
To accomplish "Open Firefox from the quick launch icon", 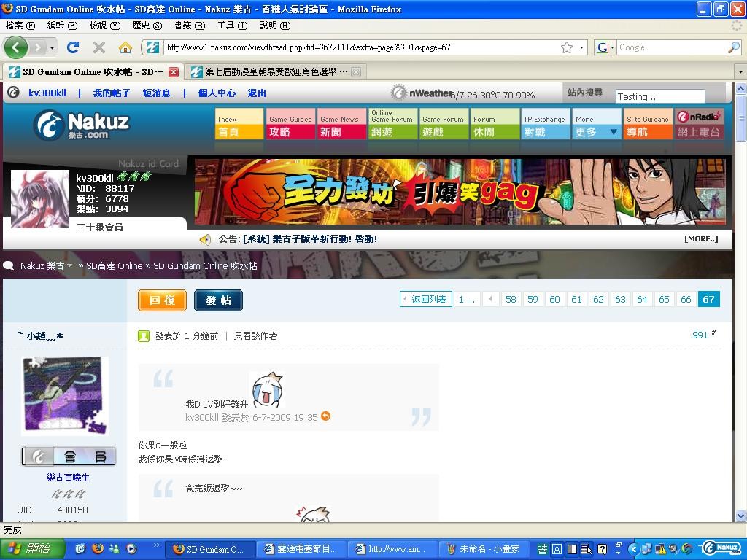I will (x=98, y=548).
